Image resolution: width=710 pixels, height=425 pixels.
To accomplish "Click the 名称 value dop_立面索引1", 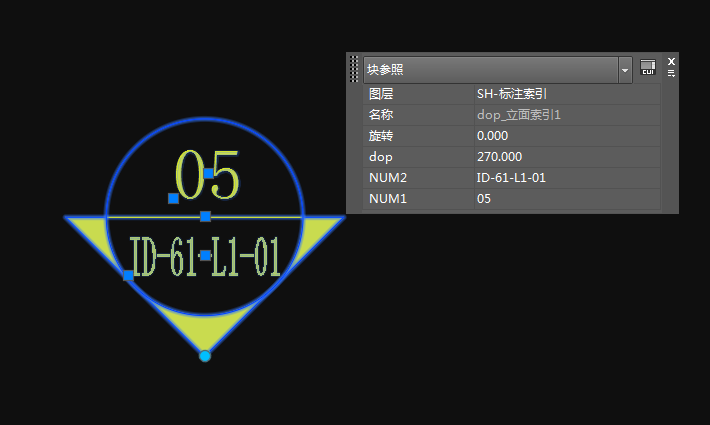I will [x=566, y=115].
